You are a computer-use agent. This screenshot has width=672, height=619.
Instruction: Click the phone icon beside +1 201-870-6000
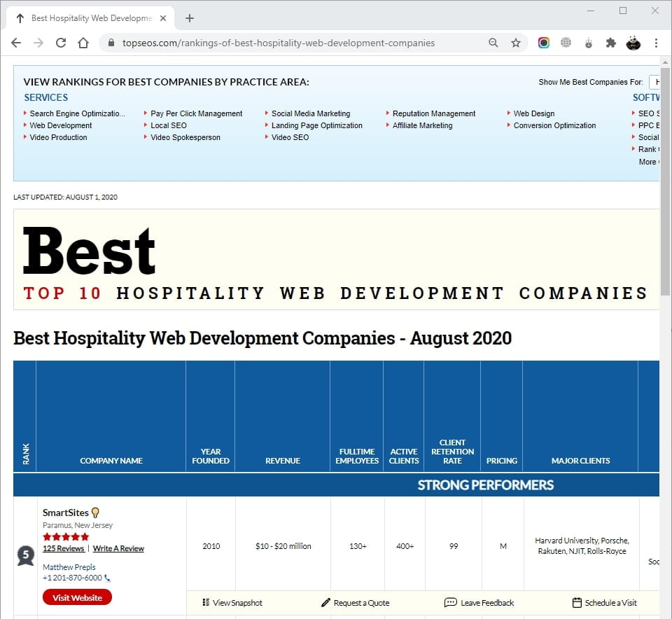[x=107, y=578]
